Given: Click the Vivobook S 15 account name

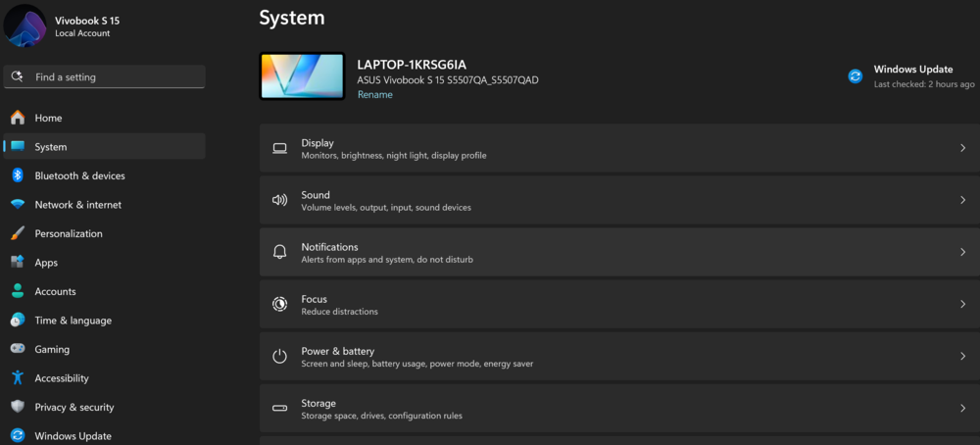Looking at the screenshot, I should (87, 21).
